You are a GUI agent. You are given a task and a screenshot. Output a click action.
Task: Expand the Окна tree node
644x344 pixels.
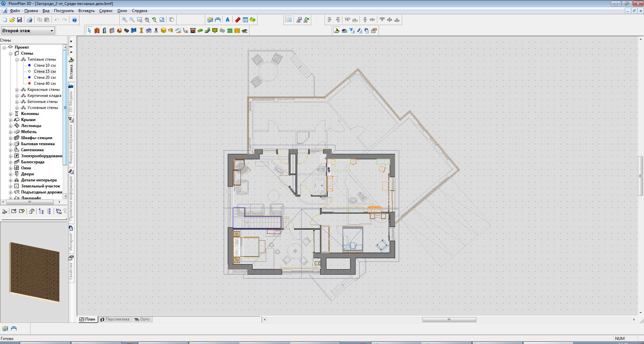click(10, 168)
